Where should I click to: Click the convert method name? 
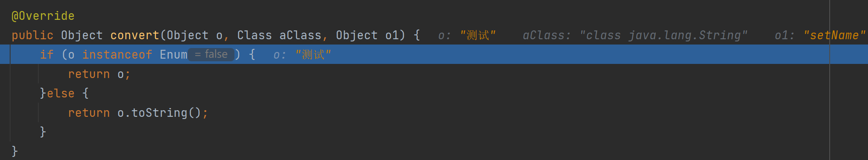coord(135,35)
